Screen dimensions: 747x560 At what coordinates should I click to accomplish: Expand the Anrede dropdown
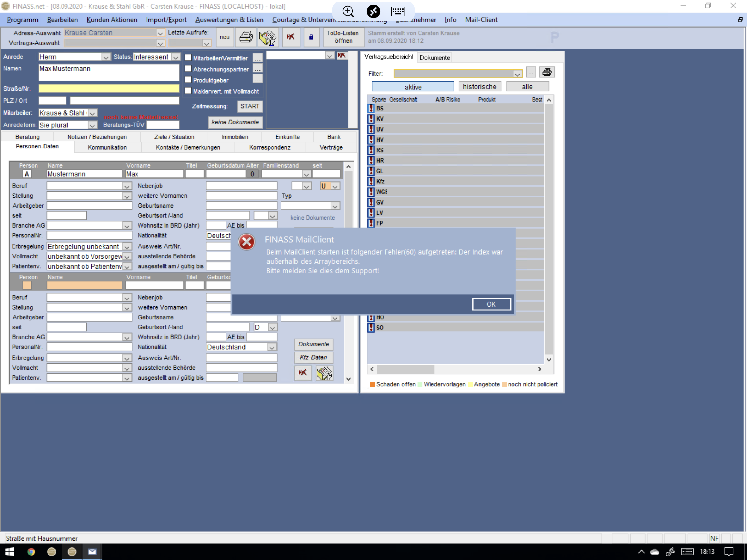click(x=106, y=57)
